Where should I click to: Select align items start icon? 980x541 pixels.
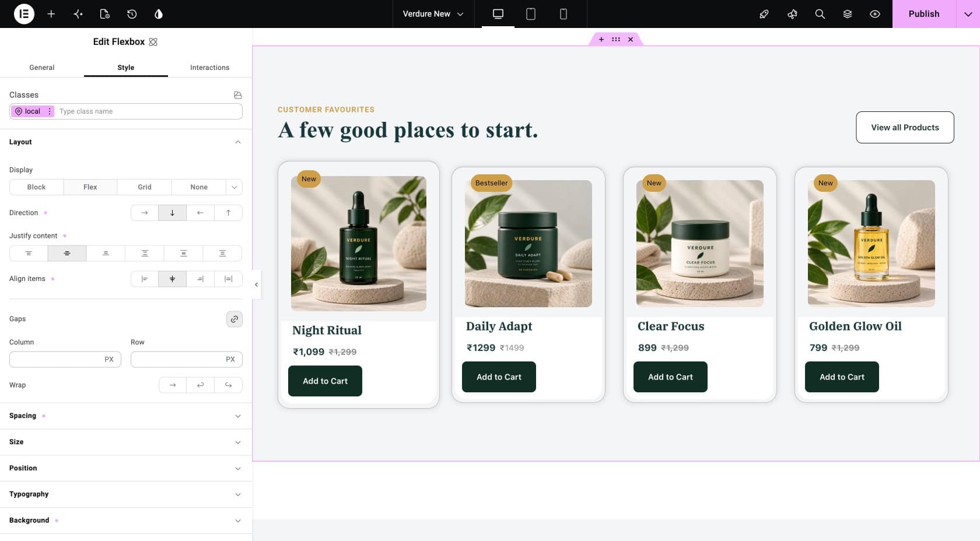(145, 279)
